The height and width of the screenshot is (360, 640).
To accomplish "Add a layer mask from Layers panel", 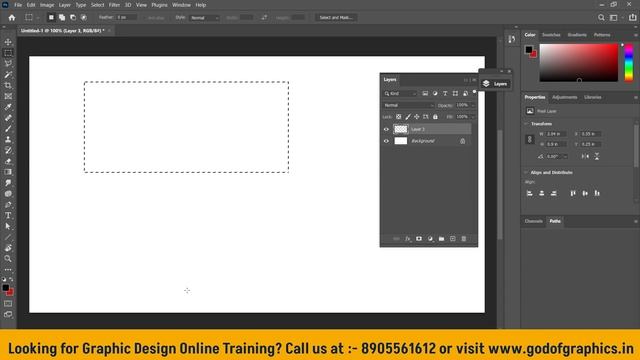I will tap(419, 239).
